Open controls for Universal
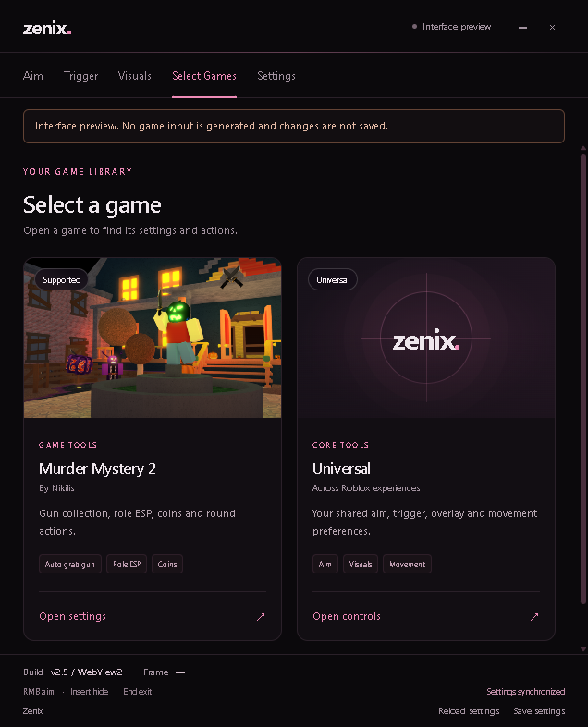Image resolution: width=588 pixels, height=727 pixels. (x=347, y=616)
